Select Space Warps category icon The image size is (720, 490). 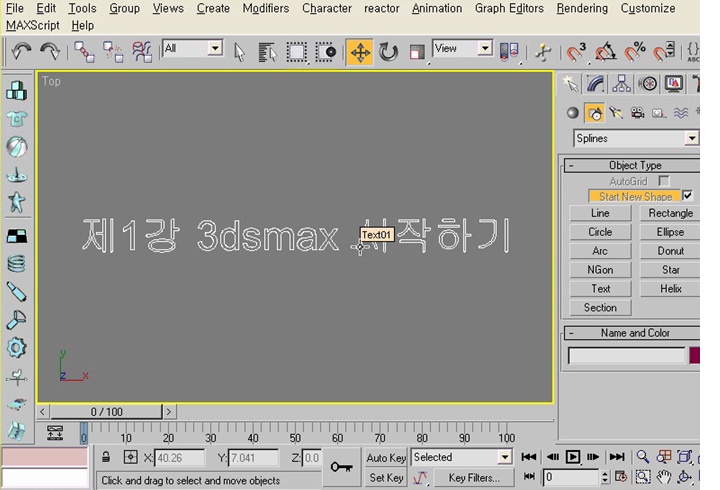tap(681, 113)
